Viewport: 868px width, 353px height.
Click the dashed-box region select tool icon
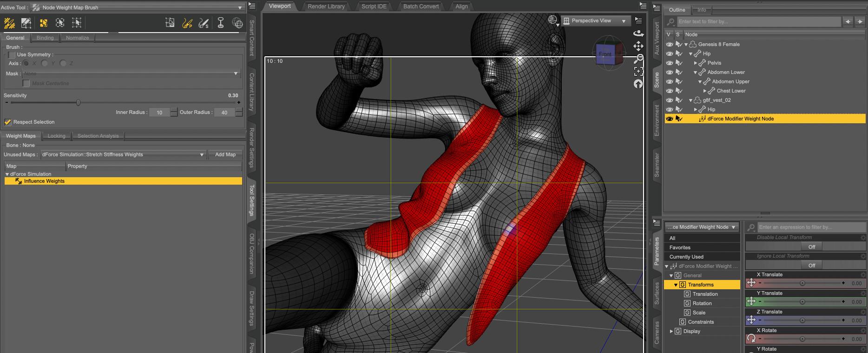click(x=60, y=23)
